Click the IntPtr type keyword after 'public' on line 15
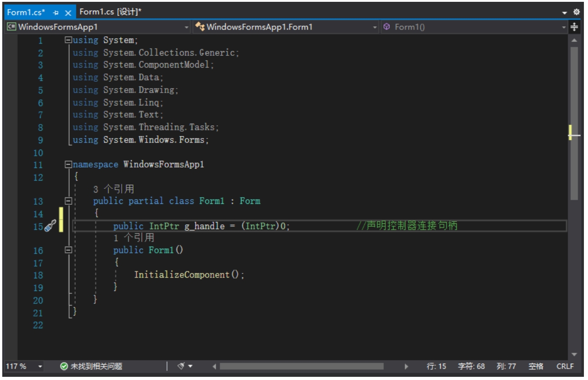 coord(164,226)
